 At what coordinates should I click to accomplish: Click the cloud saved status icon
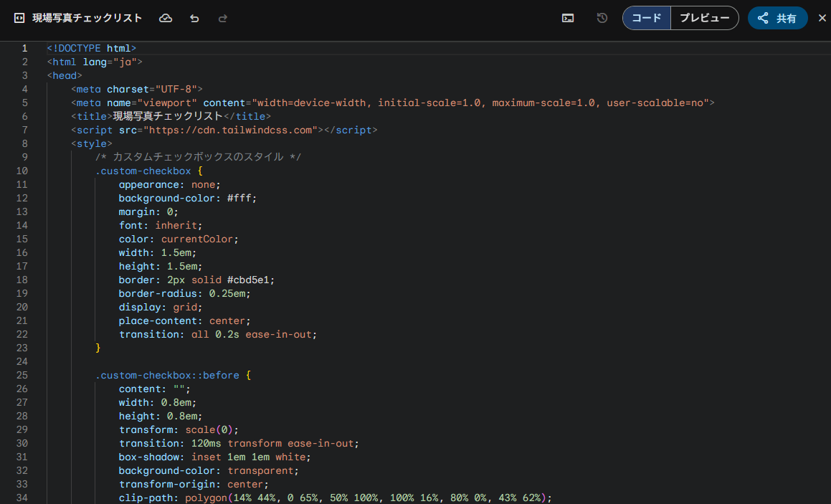166,18
